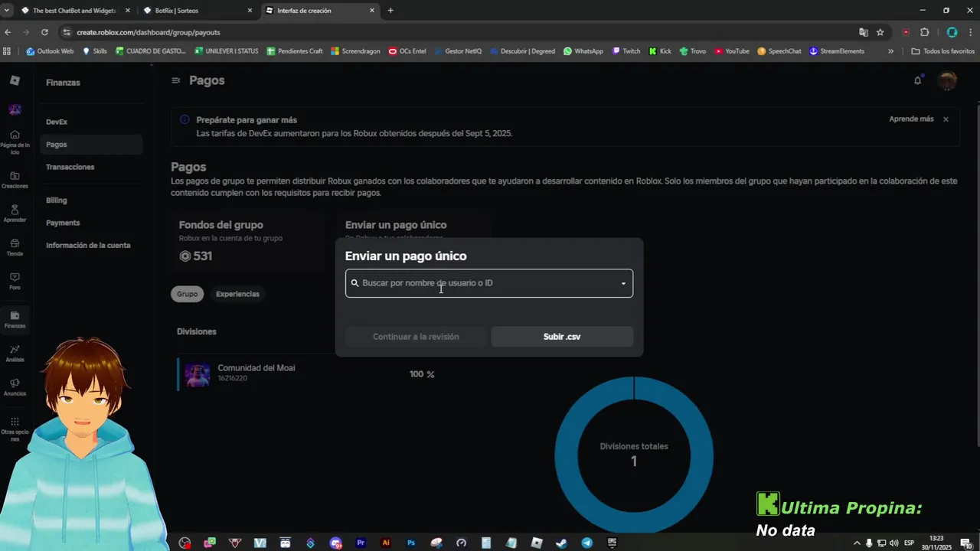Image resolution: width=980 pixels, height=551 pixels.
Task: Click the Roblox Creator Hub logo icon
Action: pos(15,80)
